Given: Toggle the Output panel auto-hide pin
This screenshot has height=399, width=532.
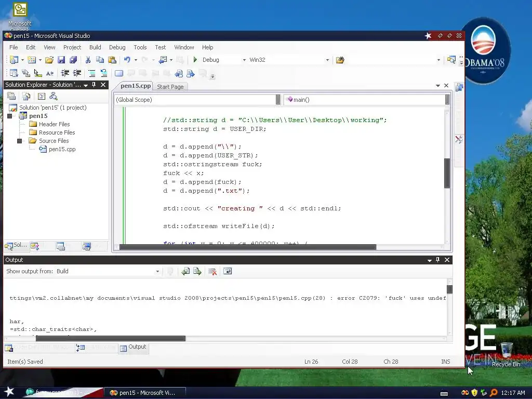Looking at the screenshot, I should click(437, 260).
